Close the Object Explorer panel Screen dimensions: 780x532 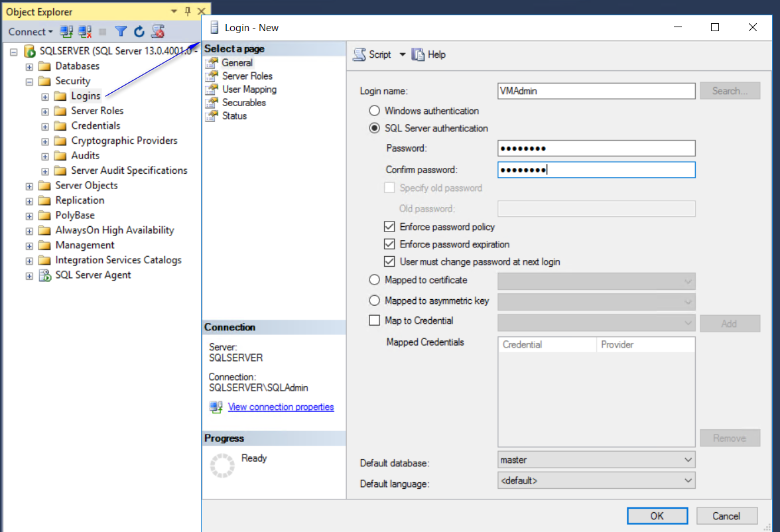(202, 11)
